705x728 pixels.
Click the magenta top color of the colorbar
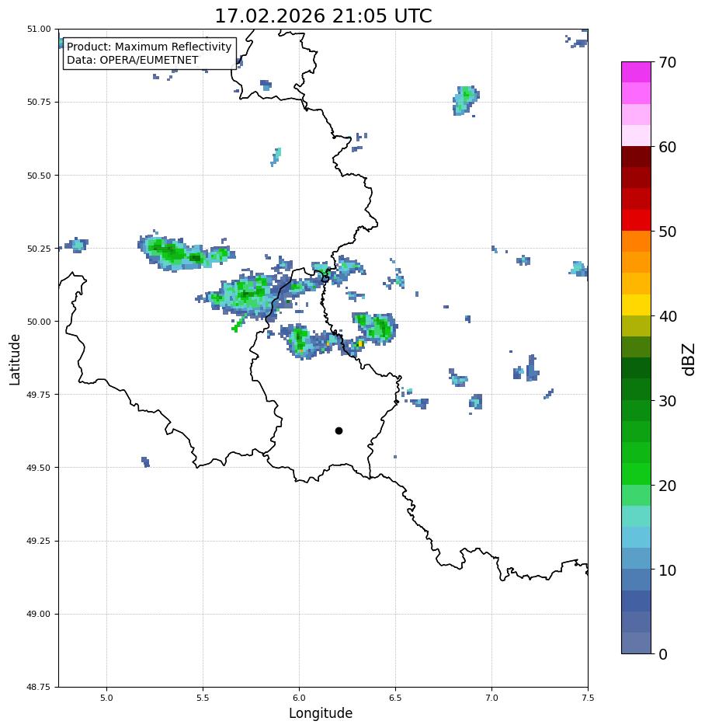pos(637,72)
